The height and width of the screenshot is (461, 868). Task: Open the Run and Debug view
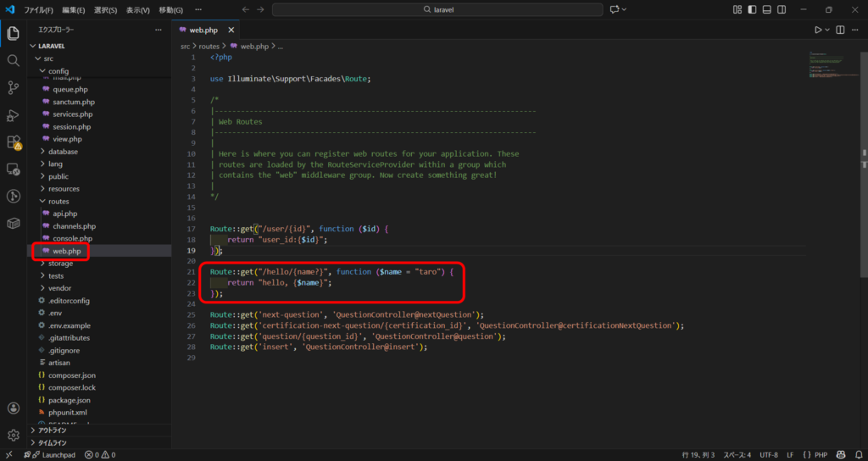click(13, 115)
